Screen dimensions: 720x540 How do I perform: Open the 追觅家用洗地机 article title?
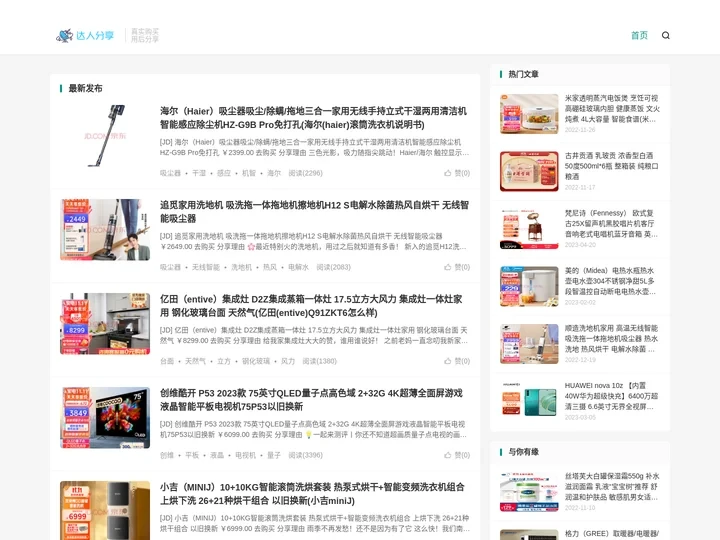[314, 212]
